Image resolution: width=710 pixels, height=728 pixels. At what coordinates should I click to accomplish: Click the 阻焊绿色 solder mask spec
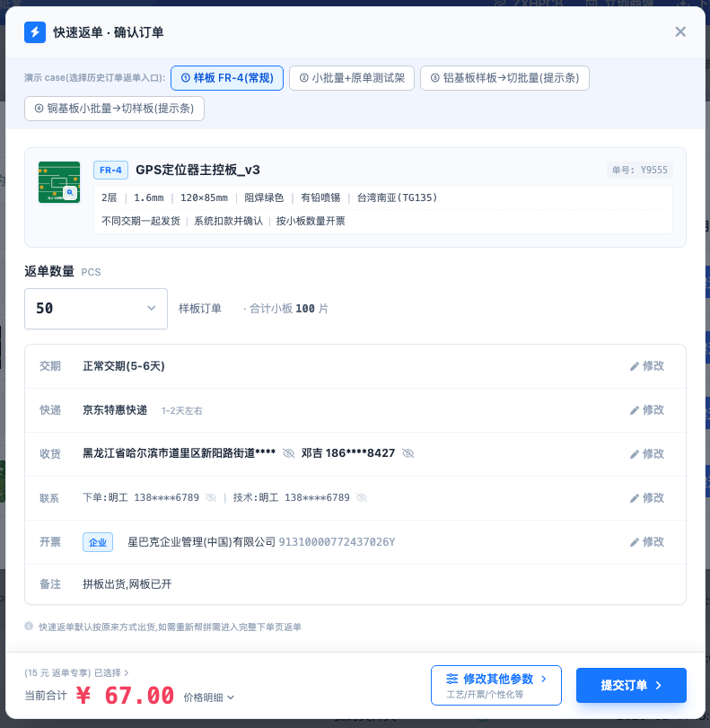[x=264, y=197]
